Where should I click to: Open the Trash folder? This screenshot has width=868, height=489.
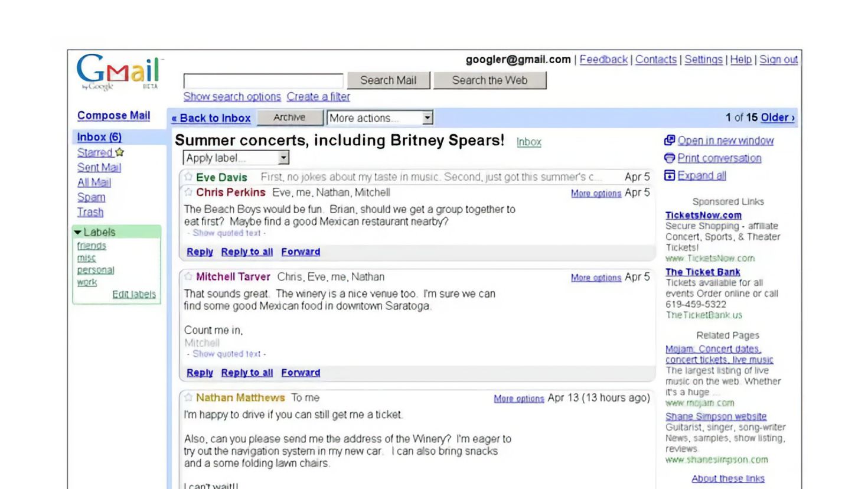click(90, 212)
